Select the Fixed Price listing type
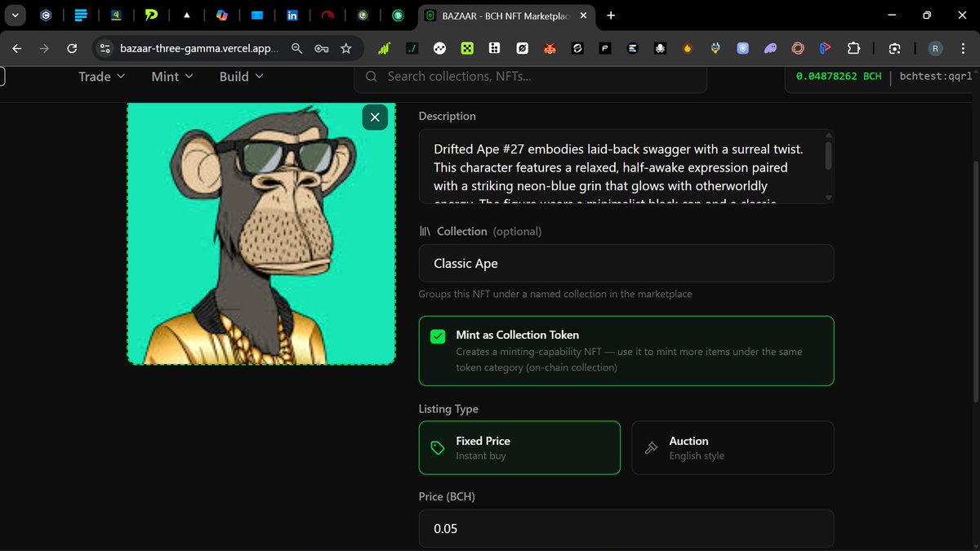The image size is (980, 551). tap(519, 447)
